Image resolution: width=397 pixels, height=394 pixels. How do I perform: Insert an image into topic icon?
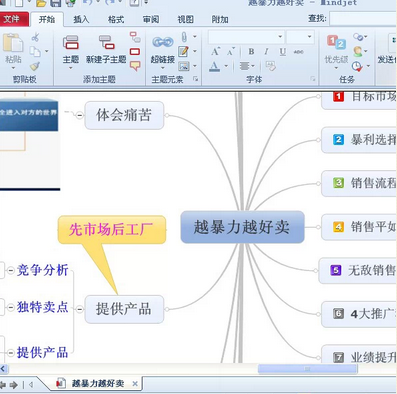[184, 66]
